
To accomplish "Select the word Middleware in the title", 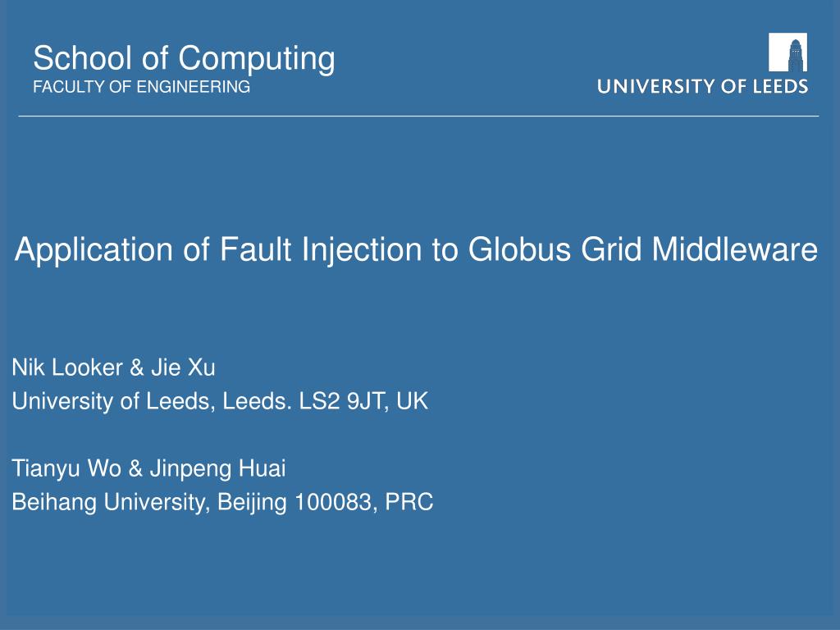I will 734,249.
